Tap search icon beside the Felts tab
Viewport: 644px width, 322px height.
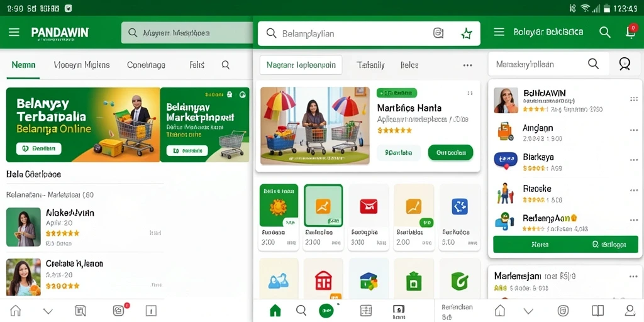pos(226,65)
